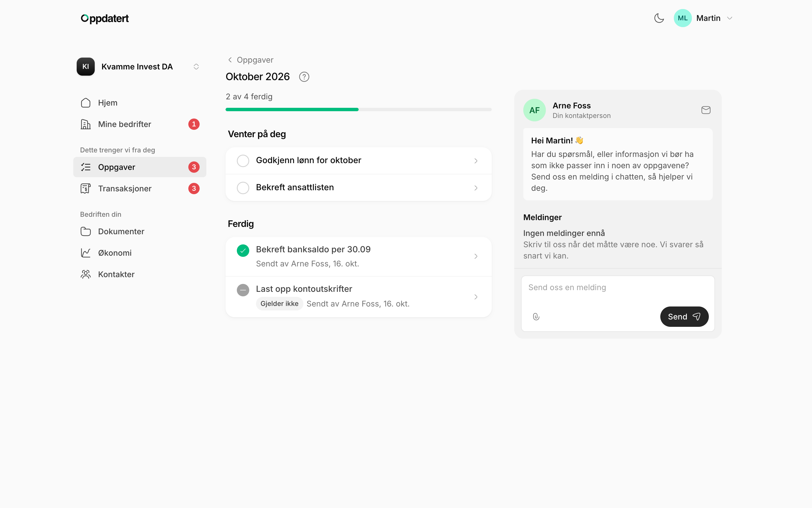Screen dimensions: 812x508
Task: Click the Kontakter people icon
Action: click(85, 275)
